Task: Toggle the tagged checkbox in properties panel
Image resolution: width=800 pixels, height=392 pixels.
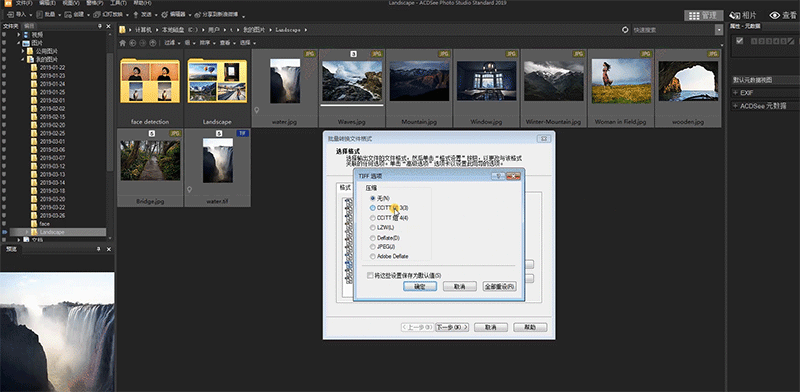Action: pyautogui.click(x=740, y=41)
